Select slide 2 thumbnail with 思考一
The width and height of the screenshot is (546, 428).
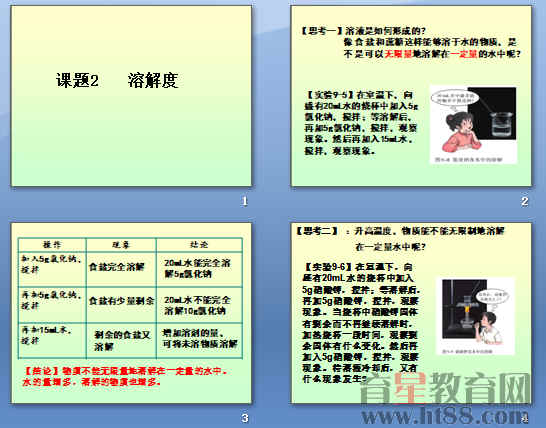coord(411,96)
